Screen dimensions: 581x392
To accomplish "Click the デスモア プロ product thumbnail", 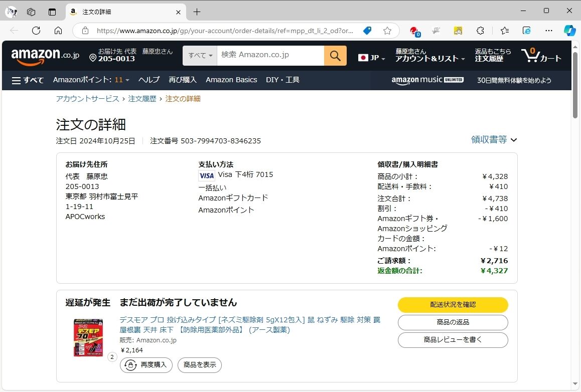I will (88, 337).
